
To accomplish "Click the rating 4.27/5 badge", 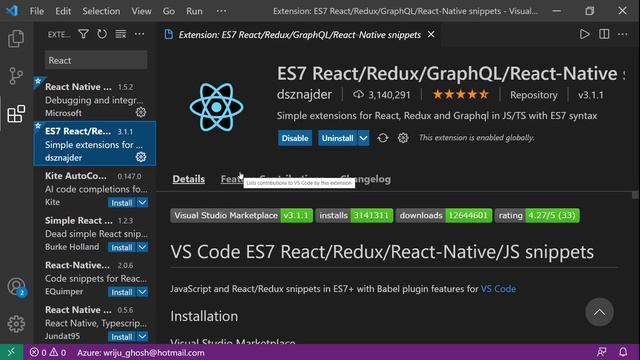I will click(537, 215).
